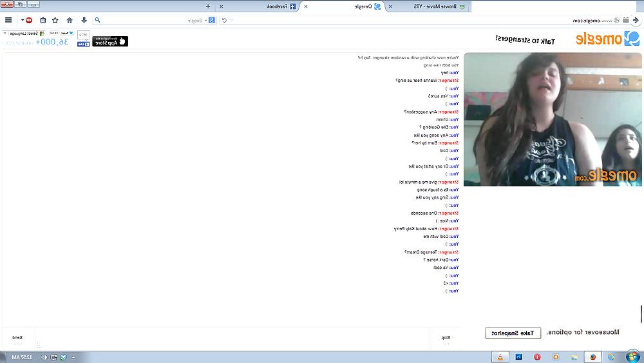Open a new tab with the plus button
Image resolution: width=644 pixels, height=363 pixels.
[x=208, y=6]
